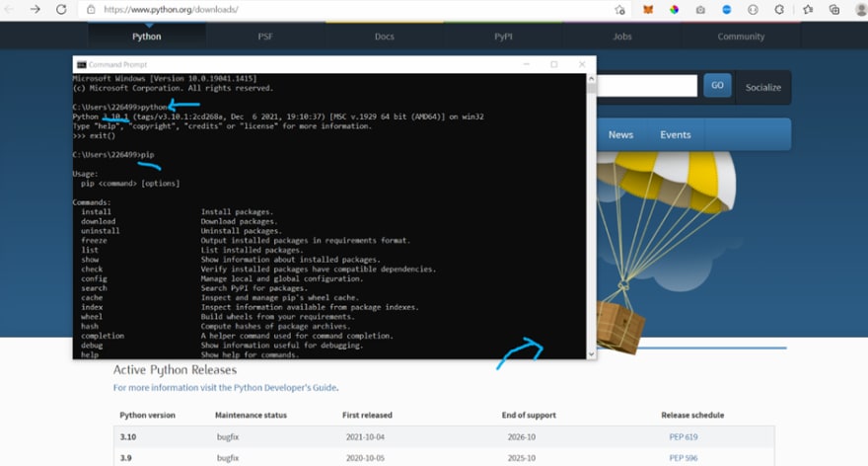
Task: Click the 3.10 version cell
Action: coord(128,437)
